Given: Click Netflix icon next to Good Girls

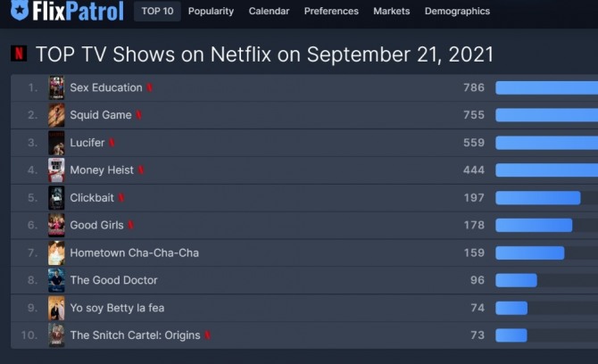Looking at the screenshot, I should coord(130,226).
